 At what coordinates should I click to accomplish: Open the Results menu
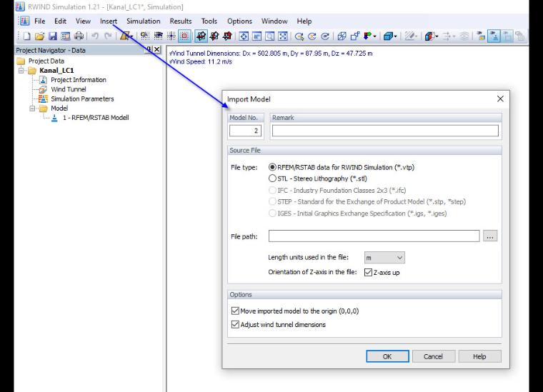click(181, 21)
